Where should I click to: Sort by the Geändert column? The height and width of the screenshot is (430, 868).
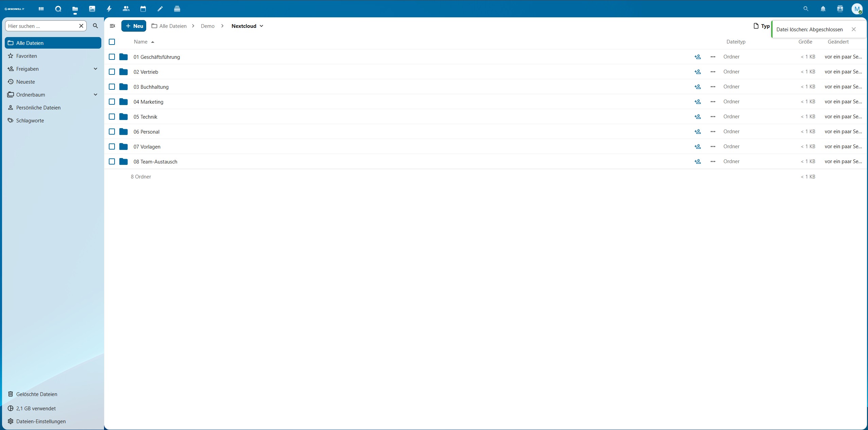tap(838, 42)
